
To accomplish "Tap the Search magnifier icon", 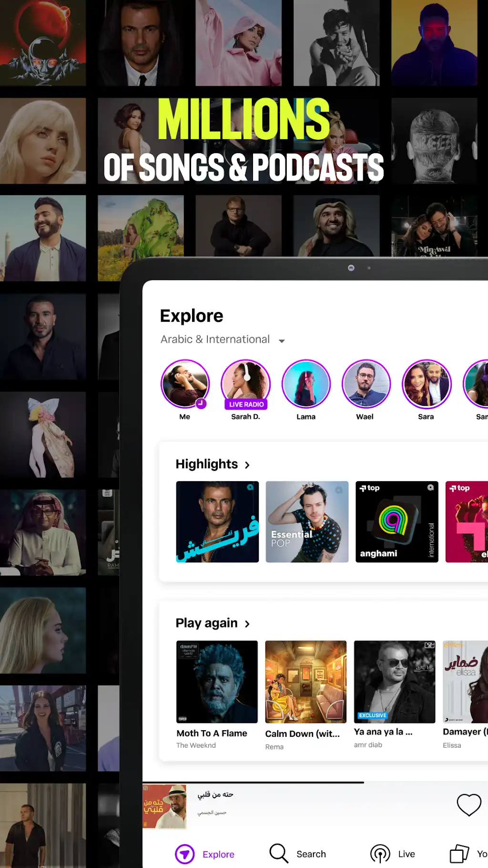I will [279, 853].
